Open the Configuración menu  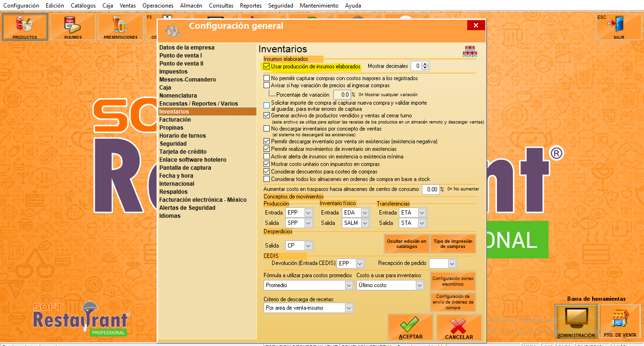pyautogui.click(x=21, y=6)
